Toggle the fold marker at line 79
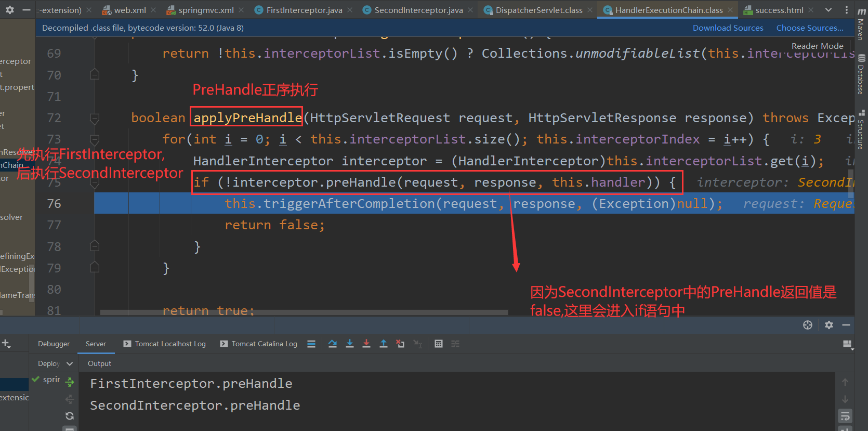868x431 pixels. click(x=95, y=267)
